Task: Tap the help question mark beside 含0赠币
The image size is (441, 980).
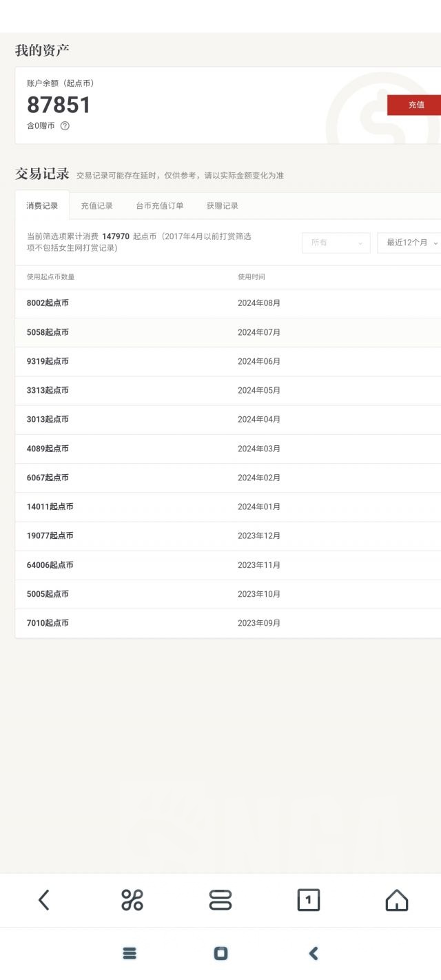Action: 65,126
